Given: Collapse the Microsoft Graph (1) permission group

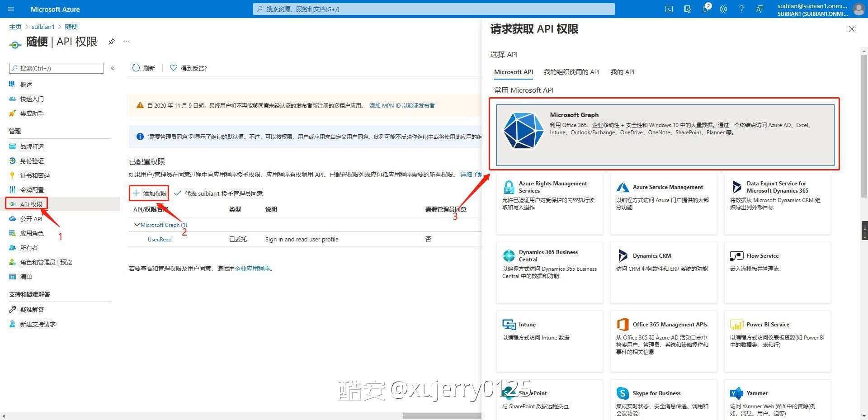Looking at the screenshot, I should coord(137,225).
